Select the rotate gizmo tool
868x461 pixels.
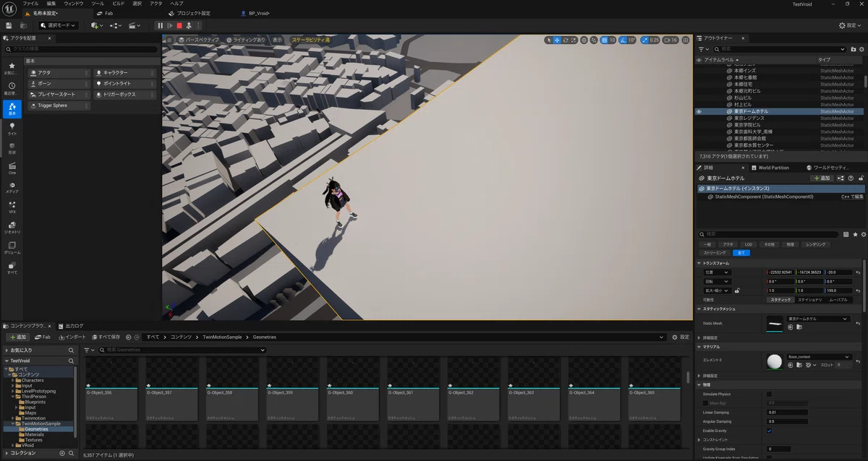[566, 40]
